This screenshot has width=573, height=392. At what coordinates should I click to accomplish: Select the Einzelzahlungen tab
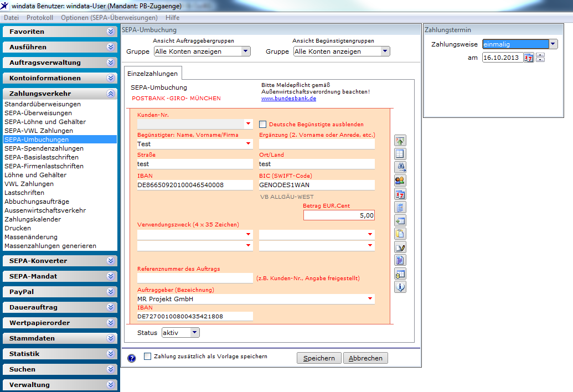(x=152, y=74)
